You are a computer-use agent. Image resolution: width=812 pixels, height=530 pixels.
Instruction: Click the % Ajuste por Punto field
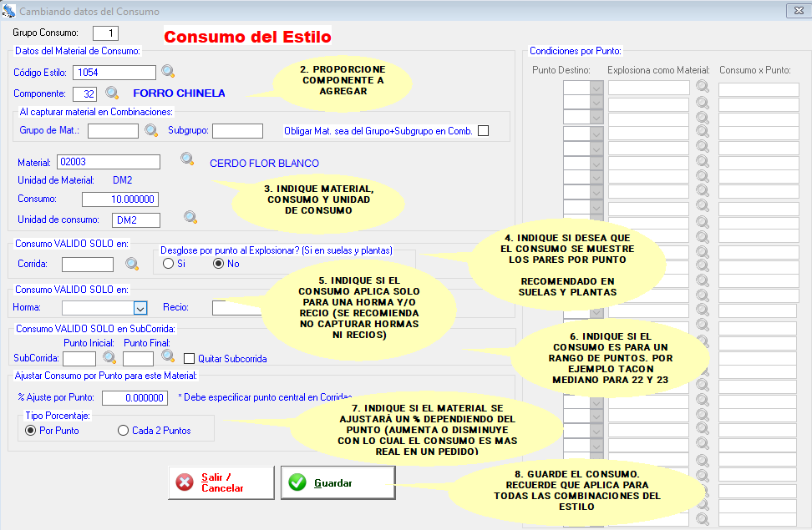click(x=134, y=398)
